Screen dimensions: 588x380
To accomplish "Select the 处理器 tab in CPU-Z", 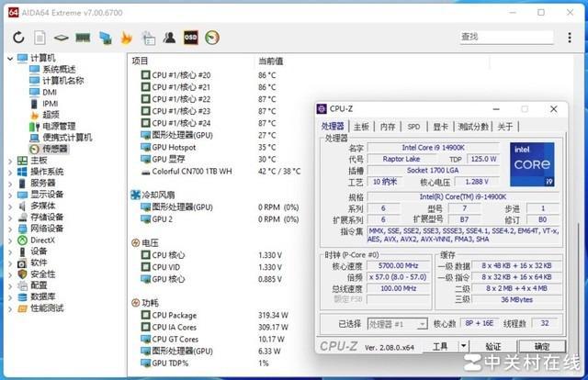I will point(333,127).
